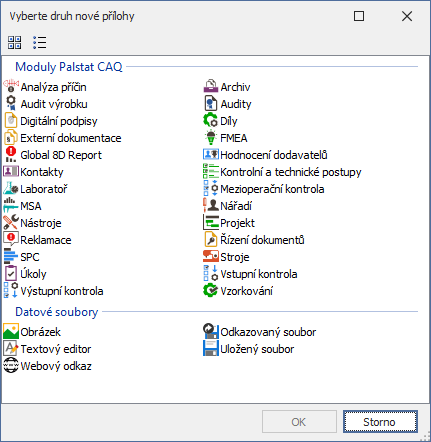Select the FMEA lightbulb icon
Image resolution: width=431 pixels, height=442 pixels.
point(211,138)
